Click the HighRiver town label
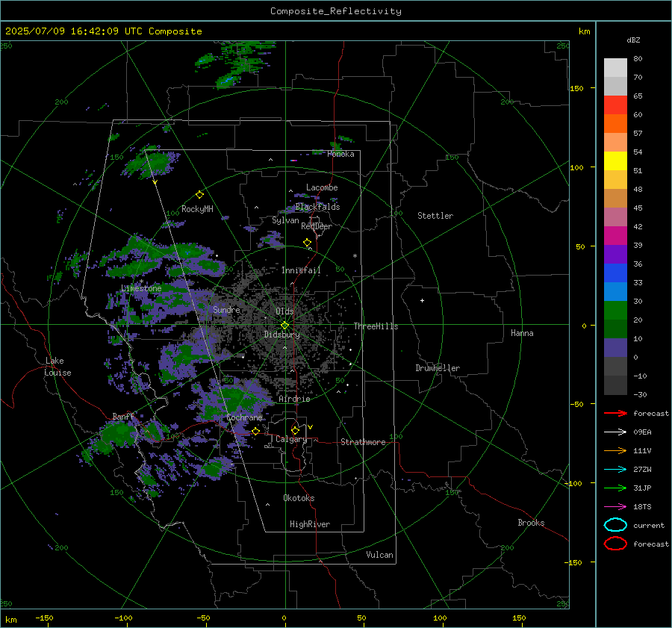Viewport: 672px width, 628px height. click(310, 524)
